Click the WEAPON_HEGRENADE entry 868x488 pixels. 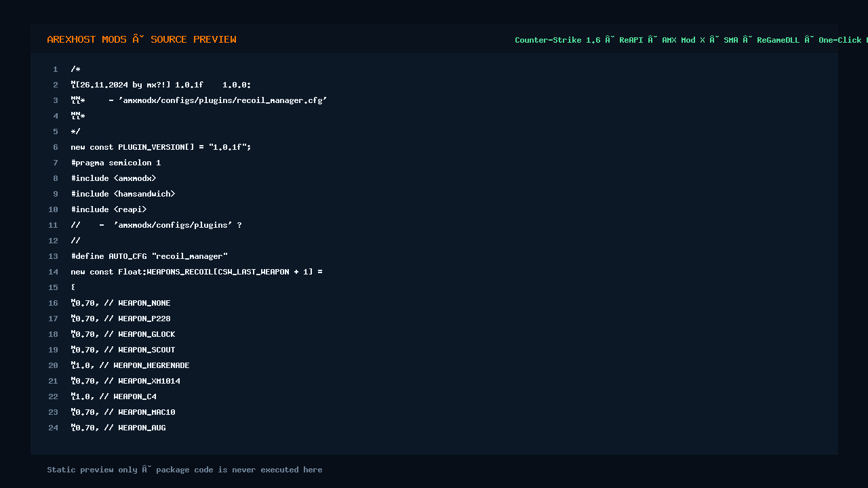pos(130,365)
